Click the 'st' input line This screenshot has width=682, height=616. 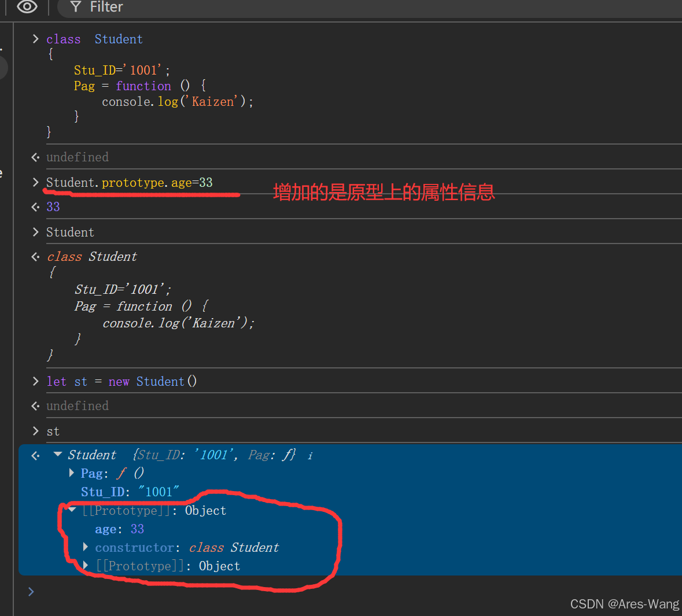pyautogui.click(x=53, y=431)
